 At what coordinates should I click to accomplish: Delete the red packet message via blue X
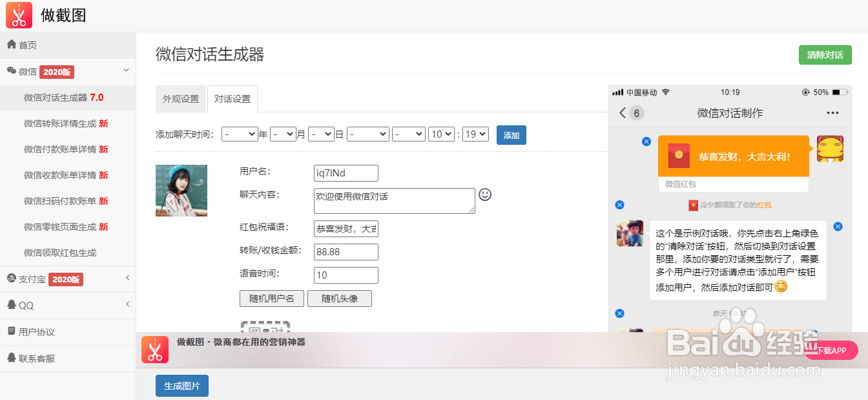(x=646, y=142)
